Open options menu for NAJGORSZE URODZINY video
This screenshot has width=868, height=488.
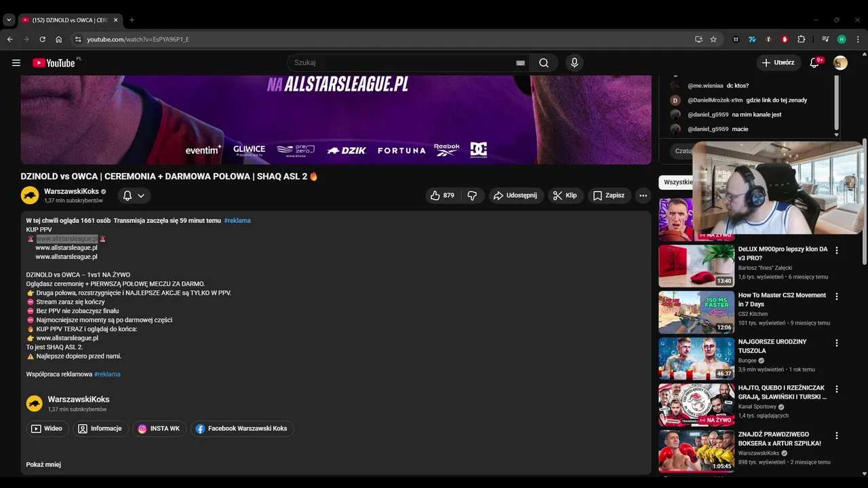(x=836, y=343)
